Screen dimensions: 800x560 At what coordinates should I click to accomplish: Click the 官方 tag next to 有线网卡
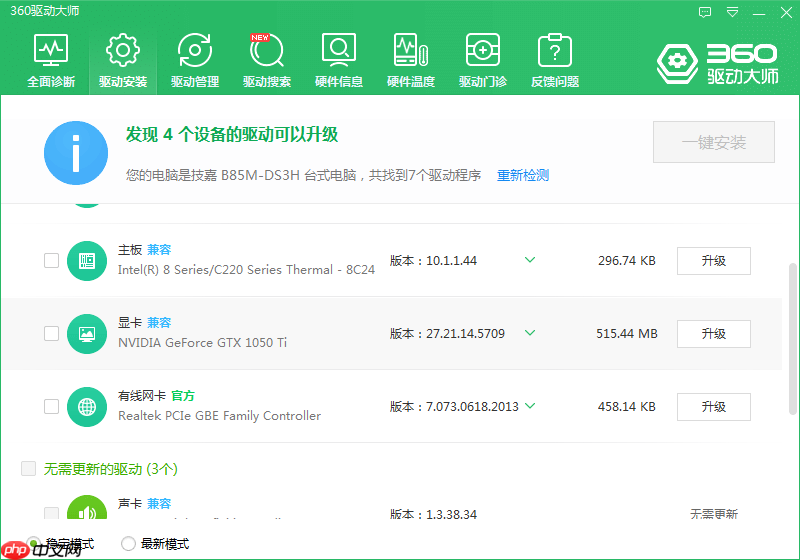pyautogui.click(x=183, y=395)
